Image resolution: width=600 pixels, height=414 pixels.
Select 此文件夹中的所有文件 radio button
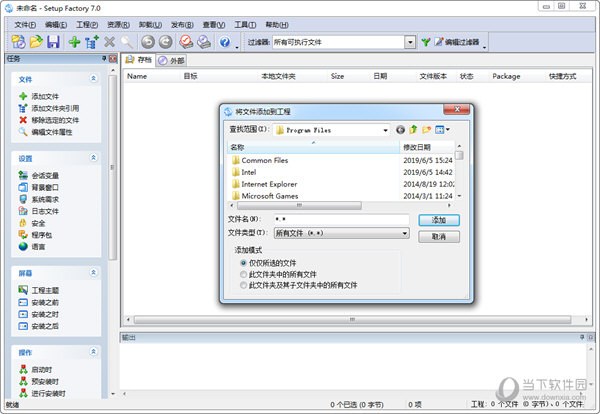pyautogui.click(x=243, y=274)
